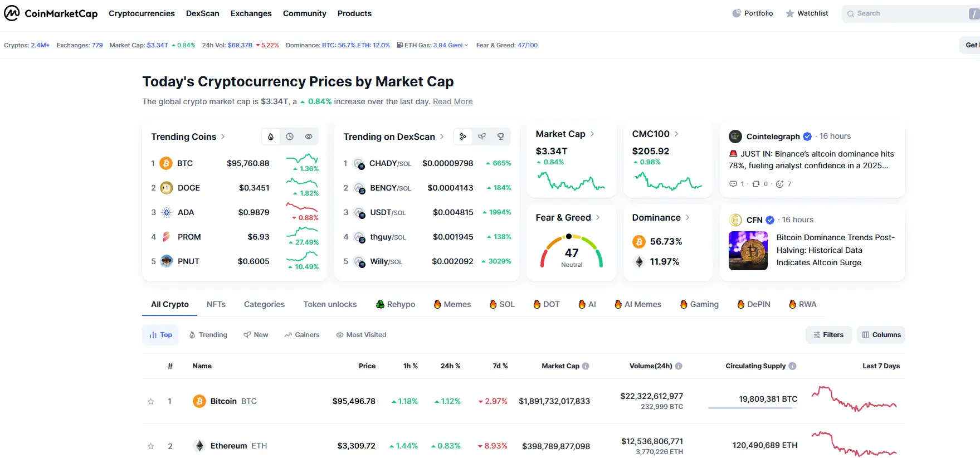
Task: Click the Volume(24h) column info icon
Action: 679,366
